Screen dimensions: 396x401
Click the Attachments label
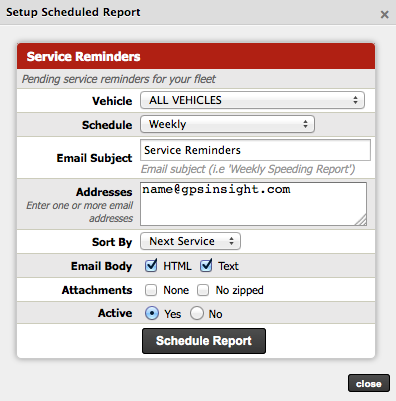[97, 290]
